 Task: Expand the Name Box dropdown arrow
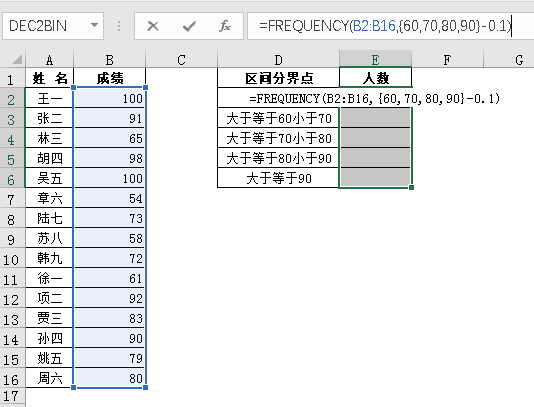click(94, 25)
